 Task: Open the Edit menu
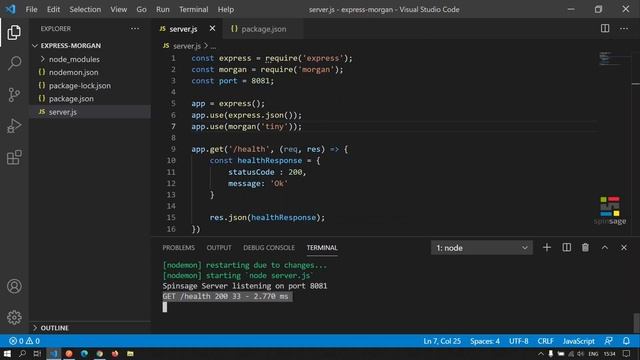pos(53,9)
